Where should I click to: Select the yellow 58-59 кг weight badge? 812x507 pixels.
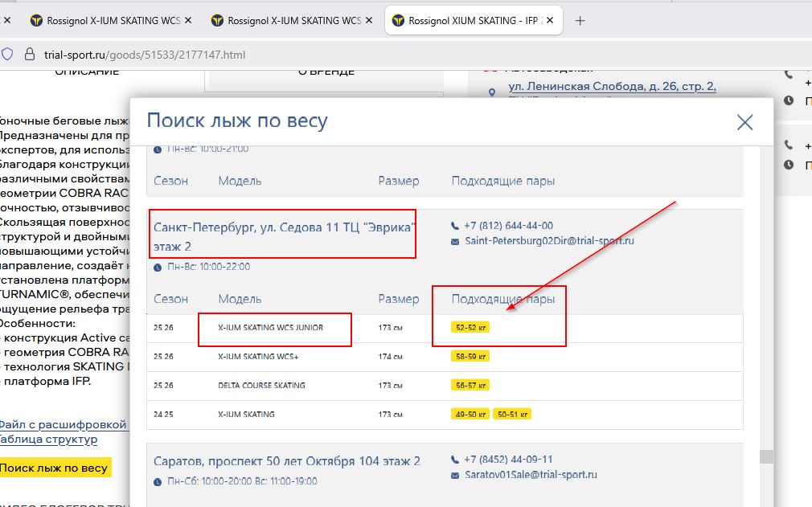[x=470, y=357]
